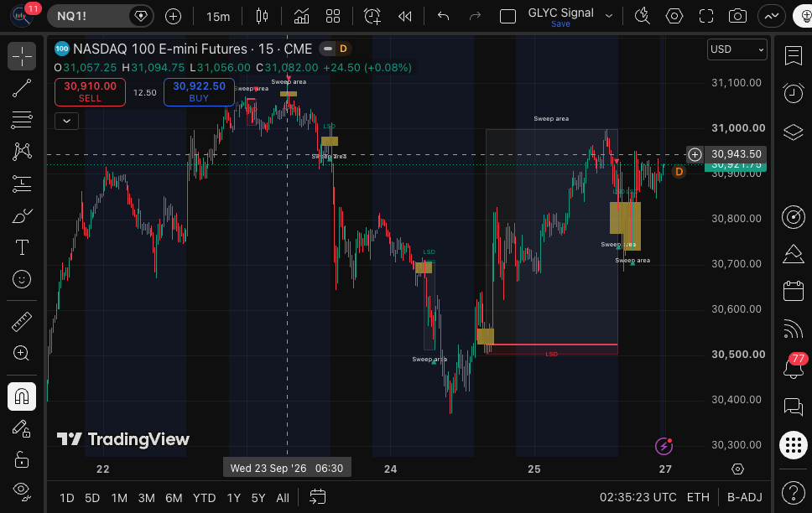Image resolution: width=812 pixels, height=513 pixels.
Task: Open the candlestick chart style menu
Action: [x=262, y=17]
